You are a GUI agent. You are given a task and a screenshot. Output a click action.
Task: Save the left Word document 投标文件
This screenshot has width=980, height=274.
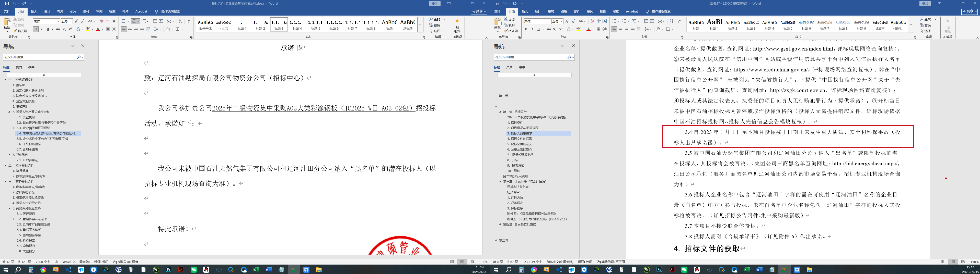(x=6, y=3)
